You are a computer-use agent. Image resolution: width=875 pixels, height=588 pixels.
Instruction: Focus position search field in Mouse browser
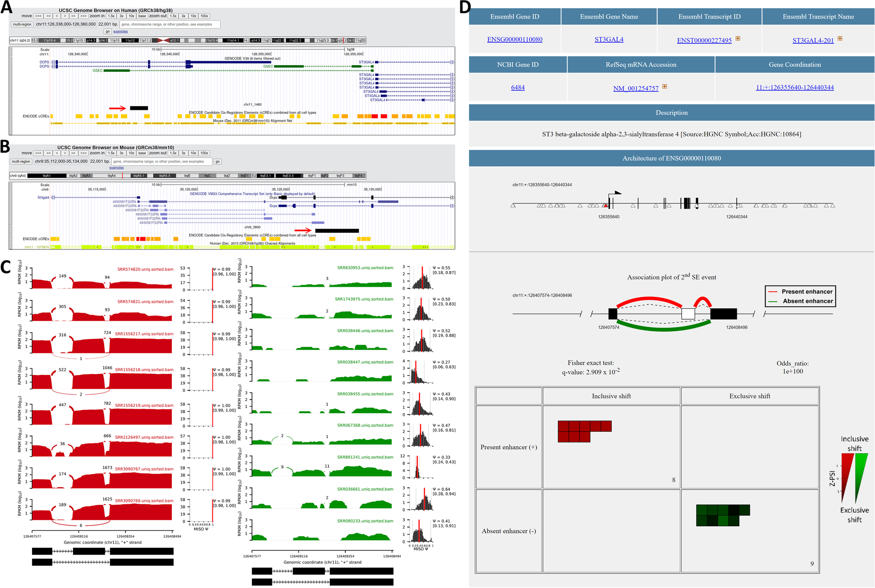coord(162,162)
